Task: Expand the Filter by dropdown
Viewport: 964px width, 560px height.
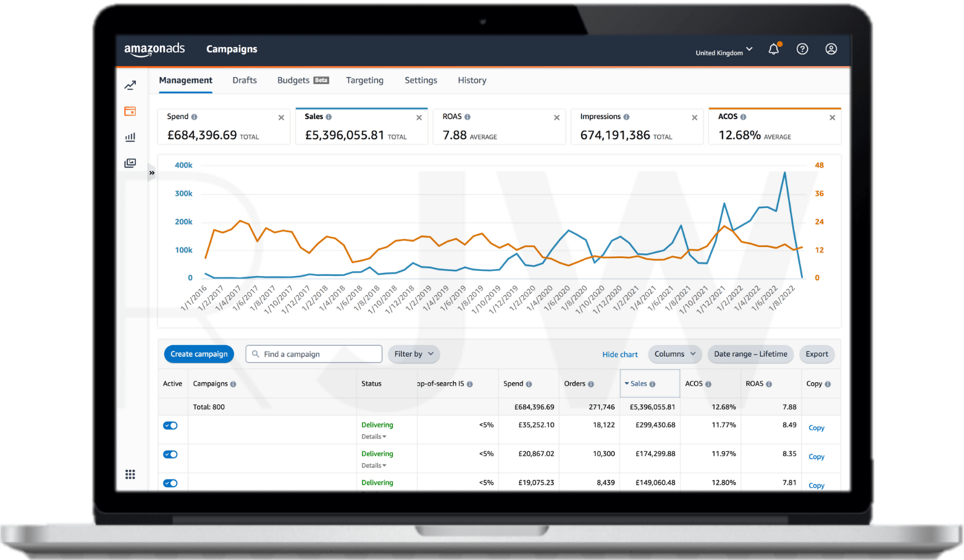Action: (x=414, y=354)
